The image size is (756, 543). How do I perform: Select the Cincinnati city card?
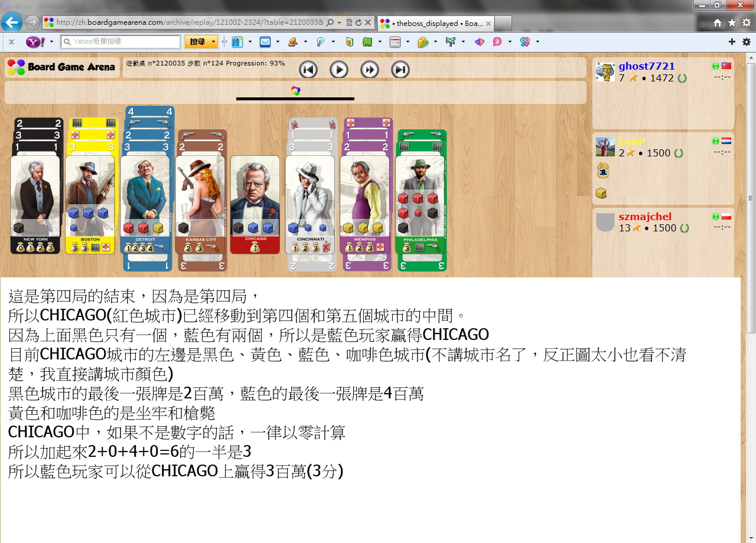310,204
